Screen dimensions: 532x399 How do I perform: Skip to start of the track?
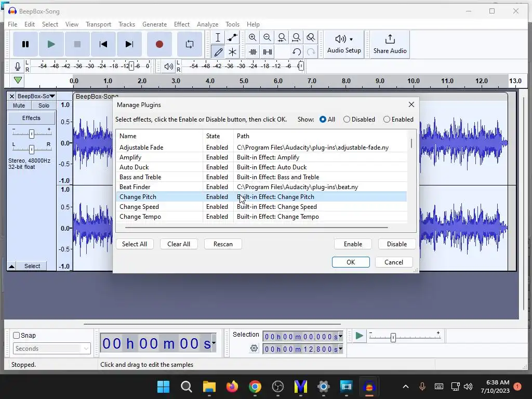click(x=103, y=44)
